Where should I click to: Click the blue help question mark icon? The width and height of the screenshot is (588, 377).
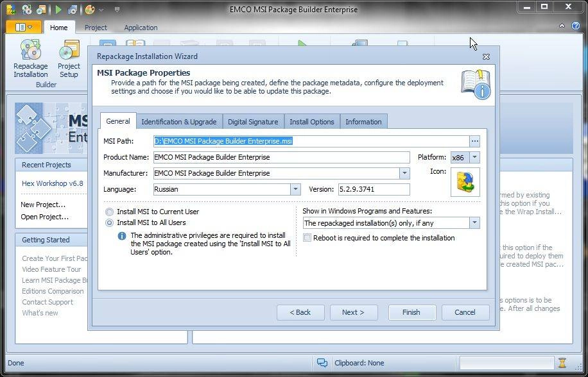(576, 26)
